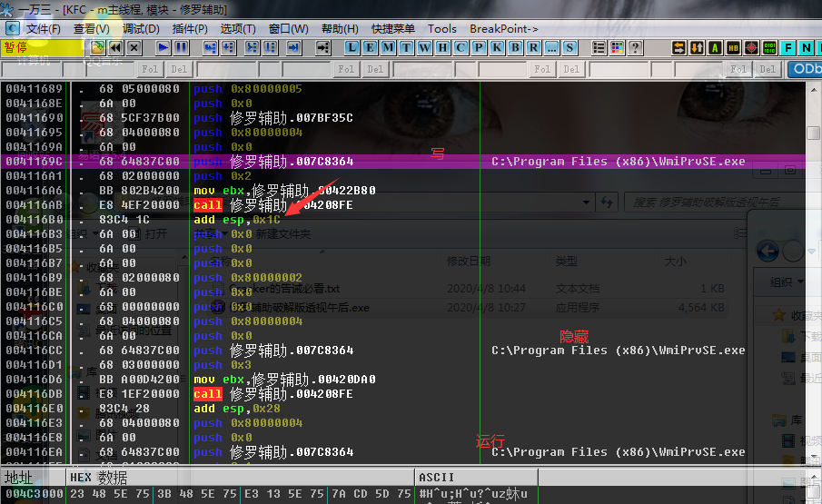The height and width of the screenshot is (504, 822).
Task: Click the Step over toolbar icon
Action: [229, 48]
